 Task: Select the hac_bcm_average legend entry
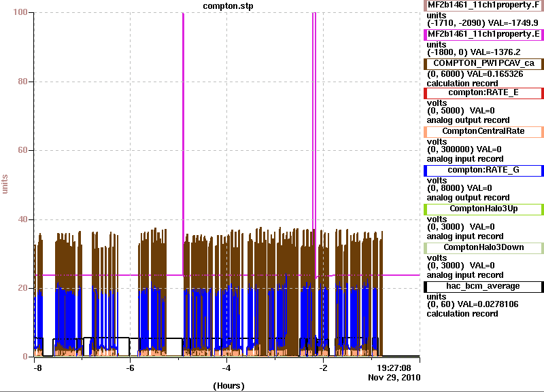pyautogui.click(x=483, y=286)
